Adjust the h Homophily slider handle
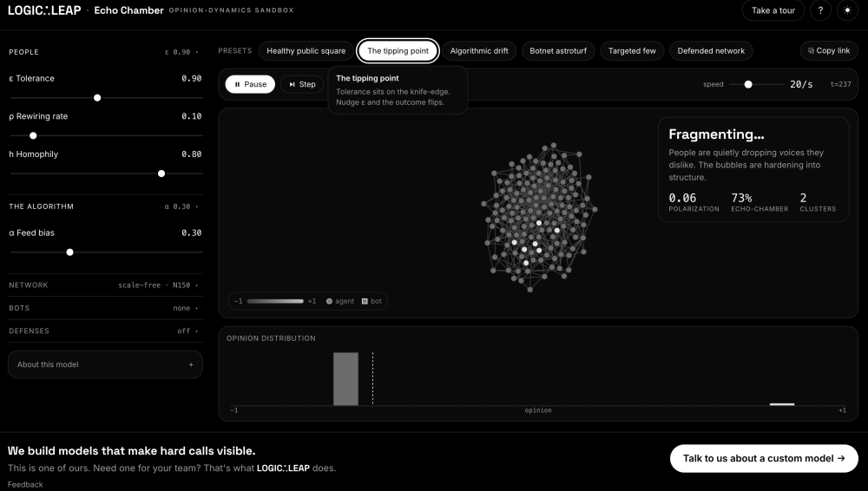868x491 pixels. tap(161, 173)
